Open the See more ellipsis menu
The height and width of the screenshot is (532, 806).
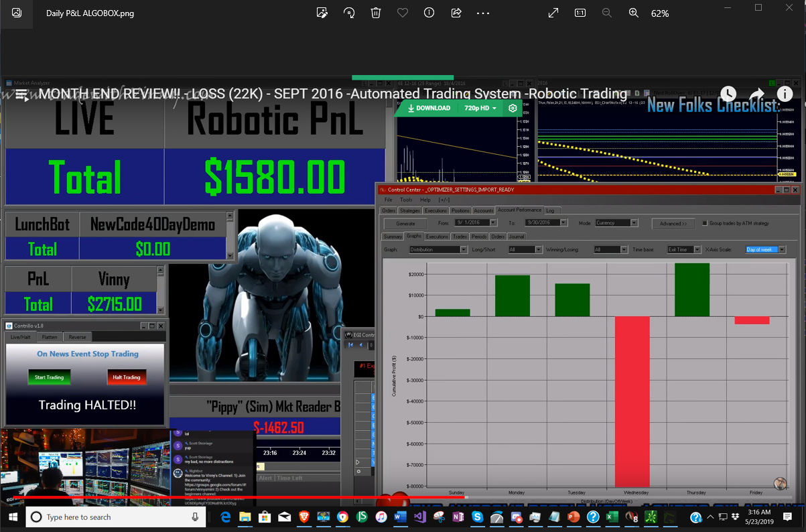click(483, 13)
